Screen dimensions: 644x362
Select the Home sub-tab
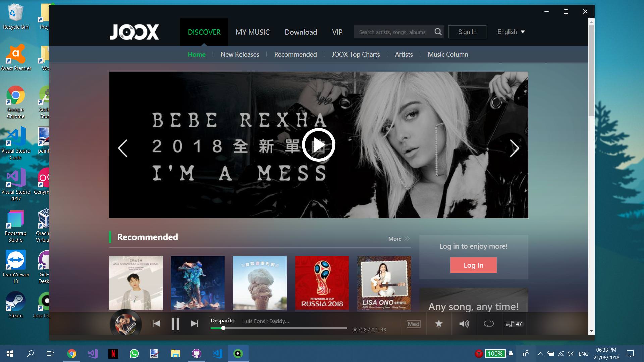197,54
